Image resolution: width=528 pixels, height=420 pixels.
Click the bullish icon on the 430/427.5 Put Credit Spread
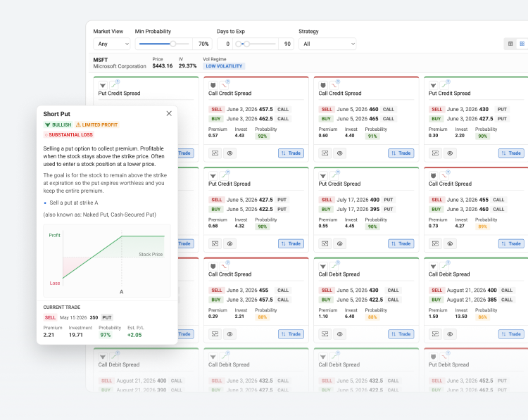click(433, 86)
